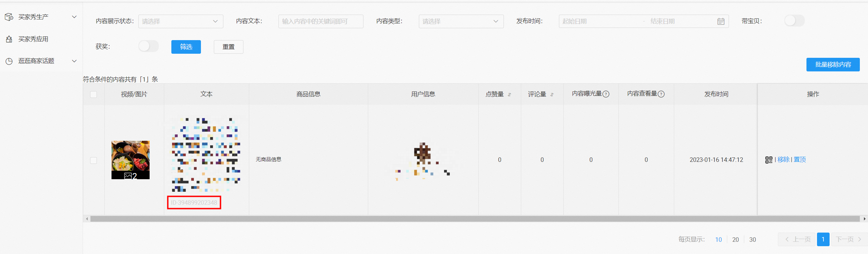The width and height of the screenshot is (868, 254).
Task: Click the 用户信息 column header
Action: click(x=423, y=94)
